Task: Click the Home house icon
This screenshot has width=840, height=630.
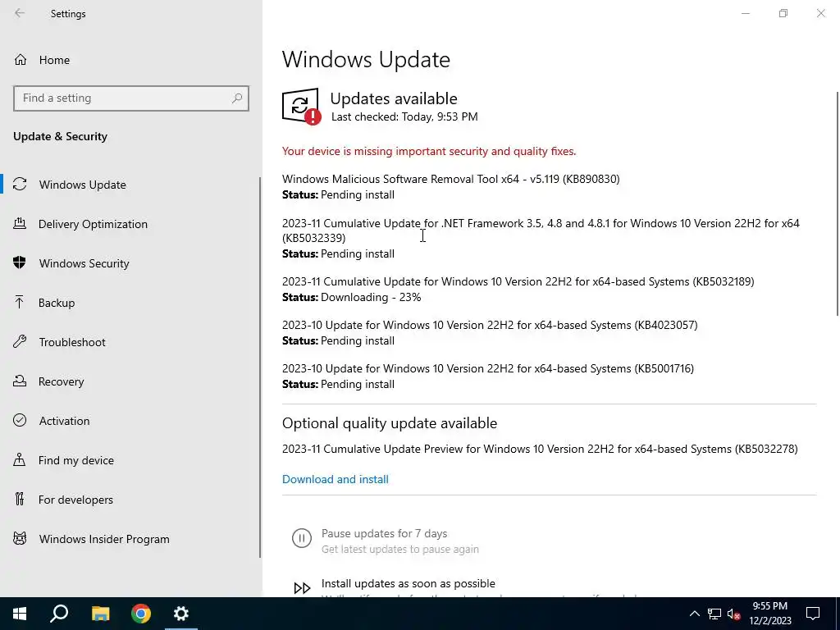Action: tap(21, 59)
